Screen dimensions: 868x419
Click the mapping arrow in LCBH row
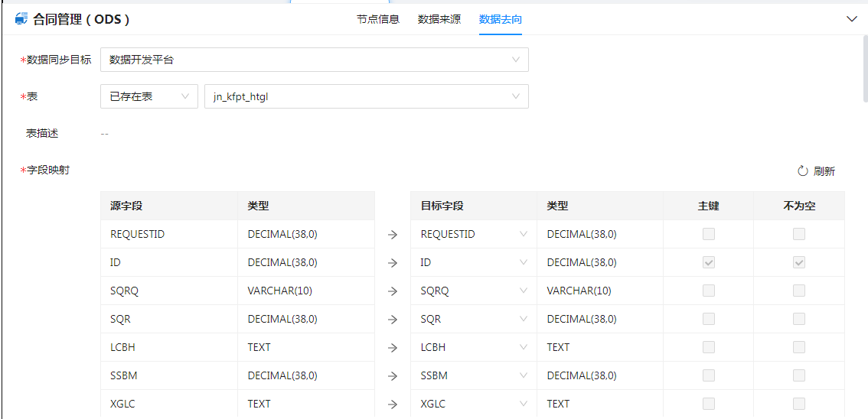click(393, 348)
